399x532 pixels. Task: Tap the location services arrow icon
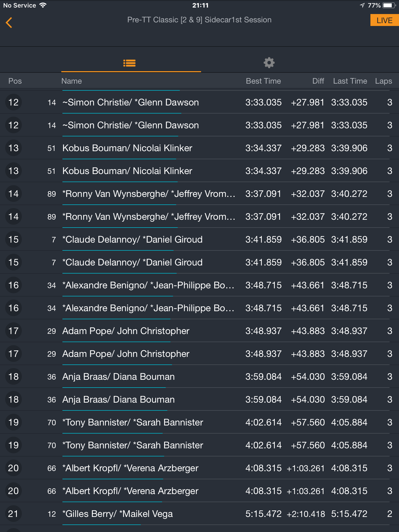click(362, 5)
